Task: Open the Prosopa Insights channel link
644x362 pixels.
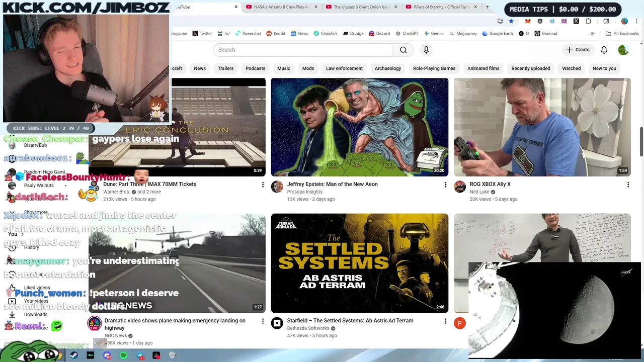Action: [305, 192]
